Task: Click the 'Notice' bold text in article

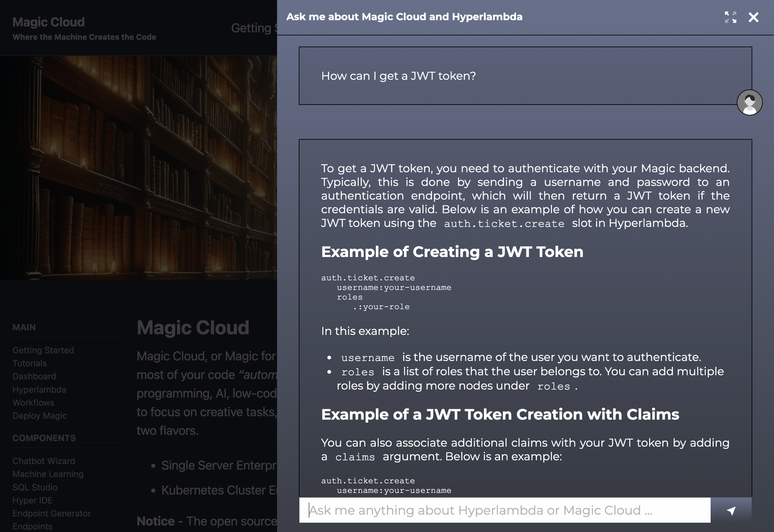Action: click(155, 521)
